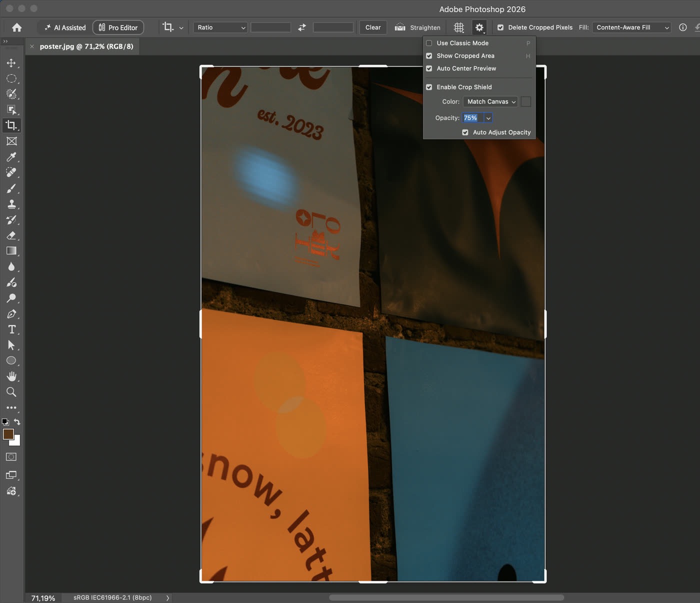Close the poster.jpg tab
The image size is (700, 603).
(x=32, y=46)
